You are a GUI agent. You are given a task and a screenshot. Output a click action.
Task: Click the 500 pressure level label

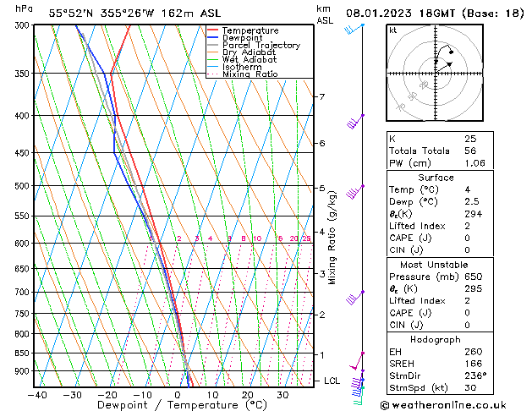pos(24,186)
